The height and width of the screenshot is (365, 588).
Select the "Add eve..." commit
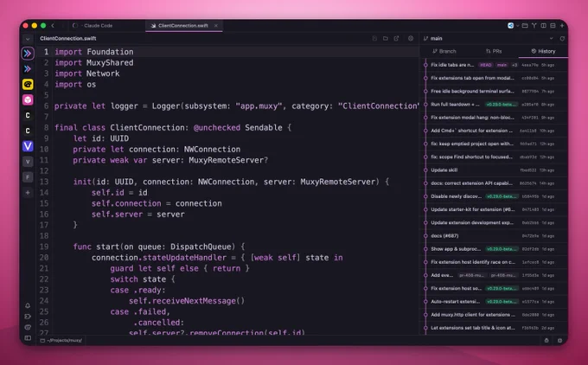(495, 275)
